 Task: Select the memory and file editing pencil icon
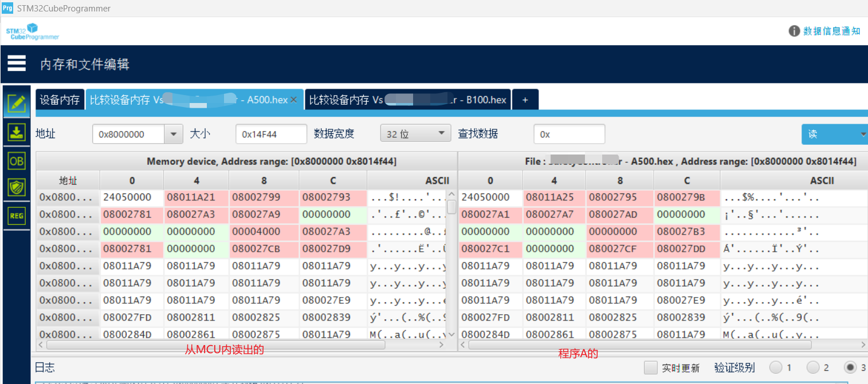[x=17, y=104]
